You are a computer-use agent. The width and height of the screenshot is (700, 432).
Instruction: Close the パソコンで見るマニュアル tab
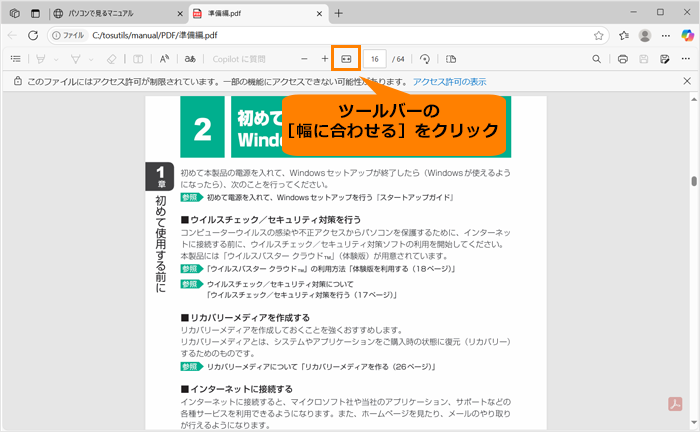tap(180, 14)
